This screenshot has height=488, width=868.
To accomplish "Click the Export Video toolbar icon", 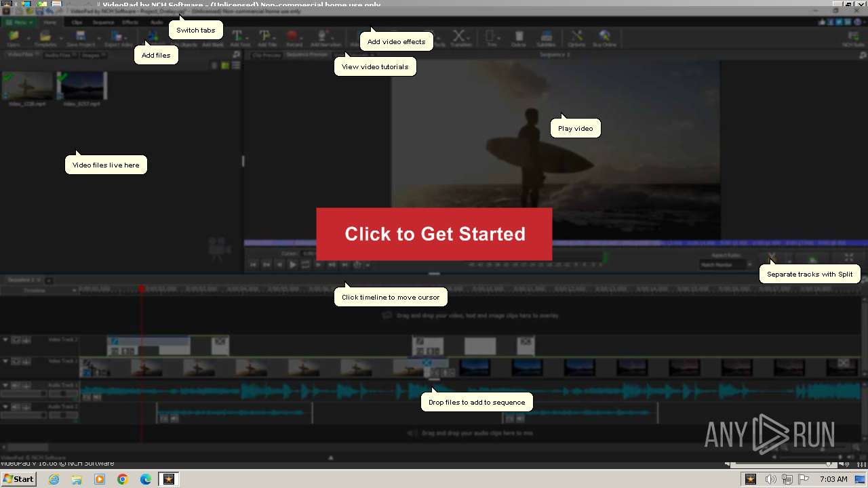I will click(x=118, y=39).
